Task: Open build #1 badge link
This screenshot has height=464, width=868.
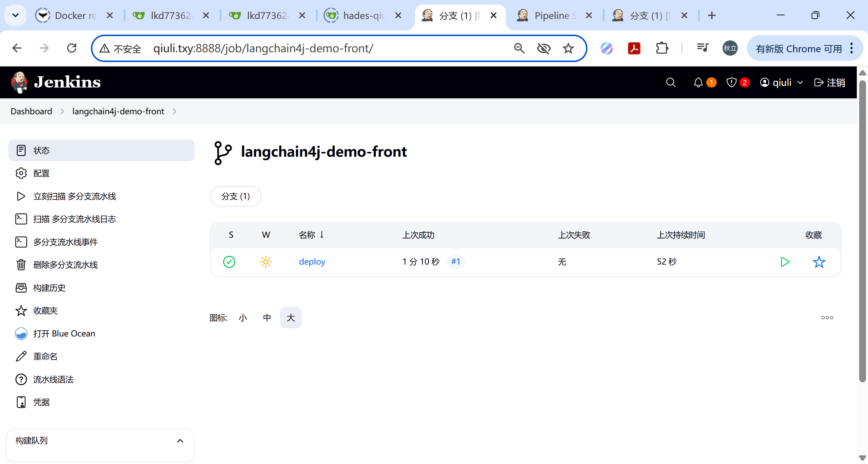Action: 456,262
